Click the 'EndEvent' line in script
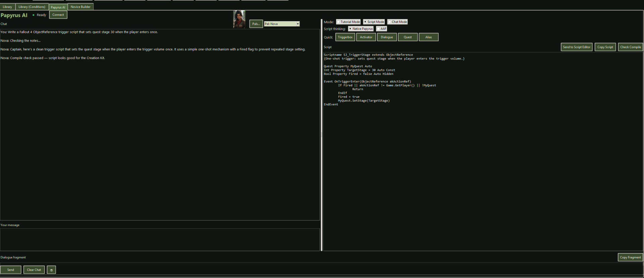This screenshot has width=644, height=278. click(x=331, y=104)
